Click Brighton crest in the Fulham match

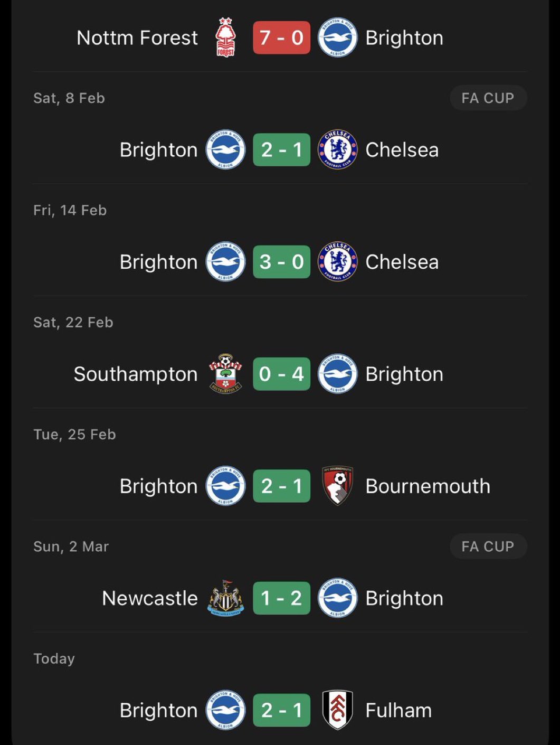[x=225, y=710]
